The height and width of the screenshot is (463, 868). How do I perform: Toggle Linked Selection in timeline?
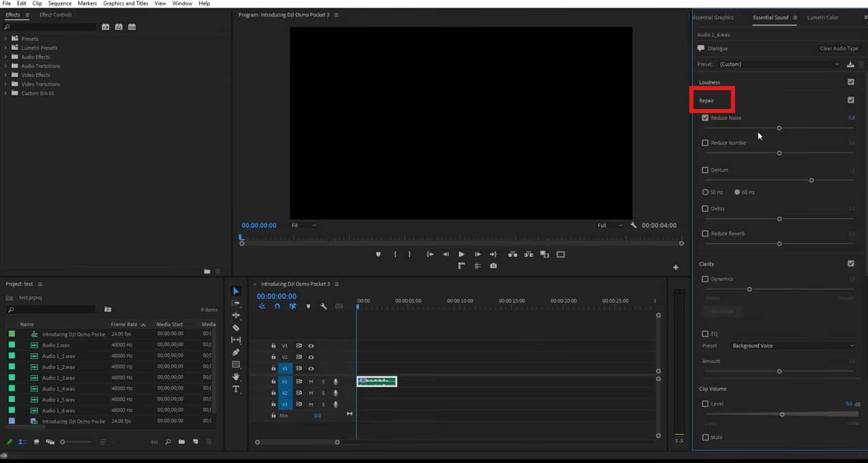pos(292,306)
